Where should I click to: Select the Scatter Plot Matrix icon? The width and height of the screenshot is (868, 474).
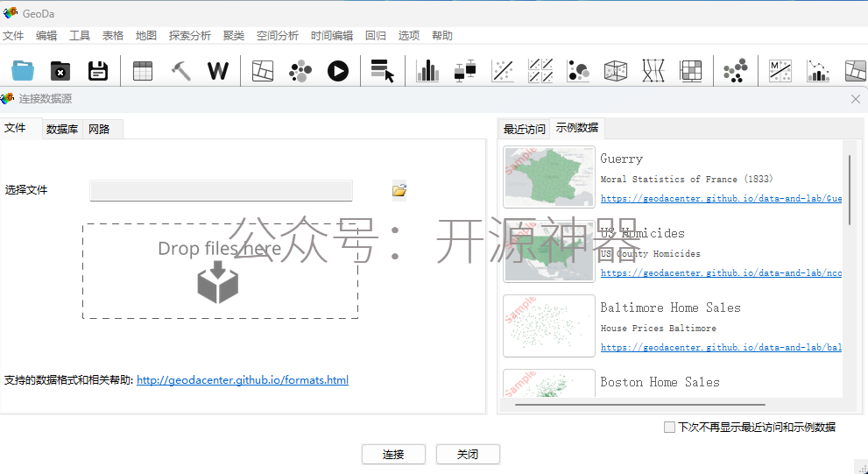point(540,71)
